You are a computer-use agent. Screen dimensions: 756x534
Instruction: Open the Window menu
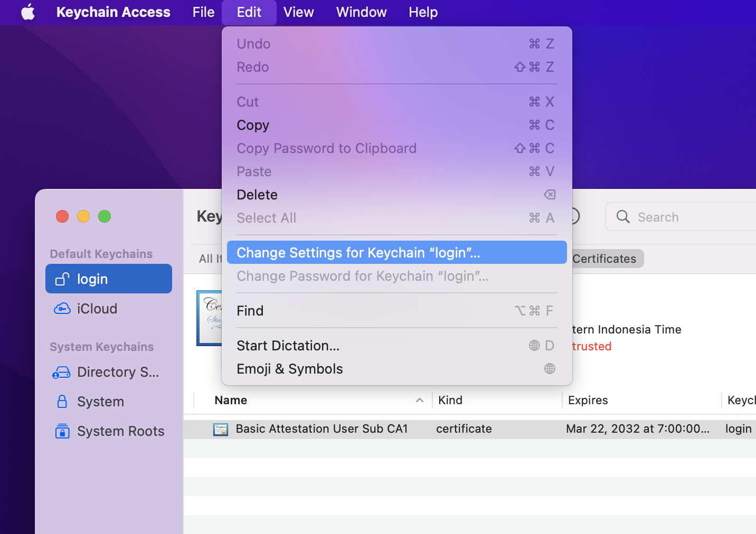coord(361,12)
